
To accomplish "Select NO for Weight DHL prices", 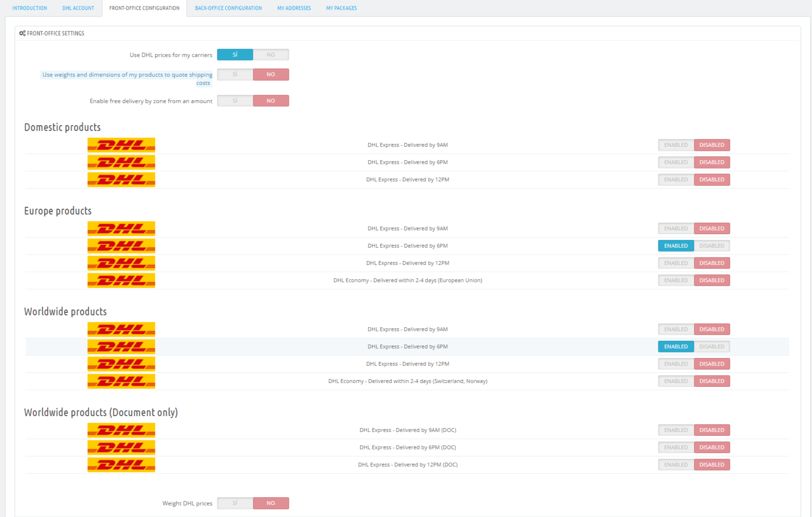I will (x=271, y=503).
